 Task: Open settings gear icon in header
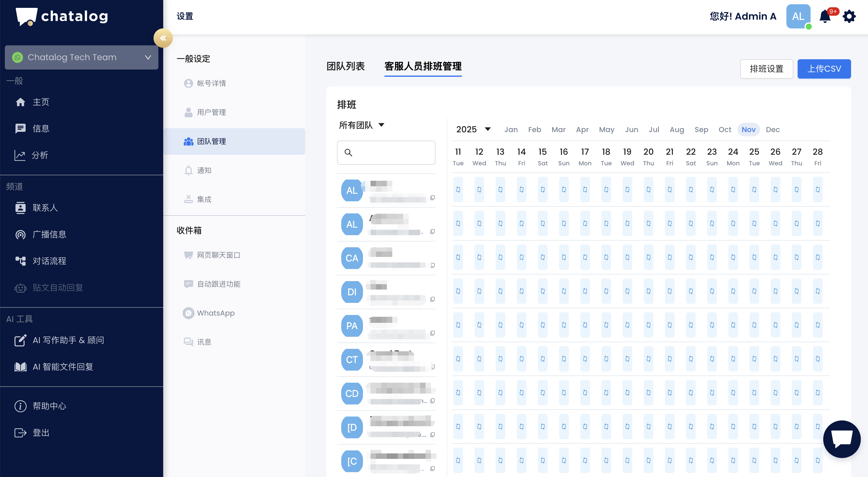coord(849,16)
